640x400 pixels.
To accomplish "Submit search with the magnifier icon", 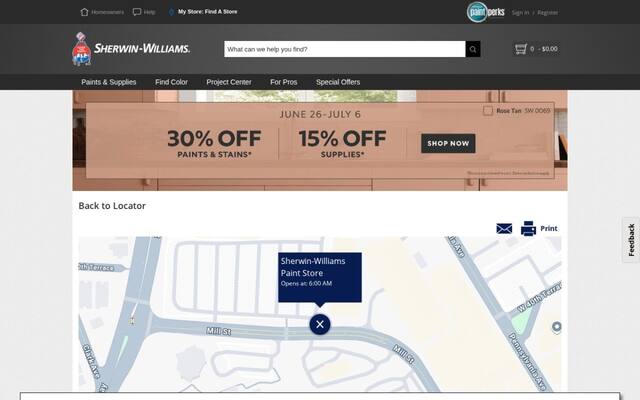I will (x=473, y=49).
